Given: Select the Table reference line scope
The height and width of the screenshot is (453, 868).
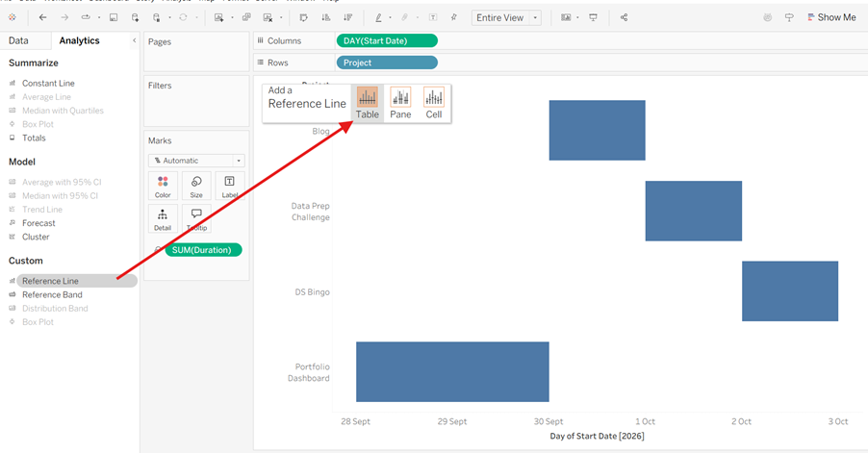Looking at the screenshot, I should coord(367,103).
